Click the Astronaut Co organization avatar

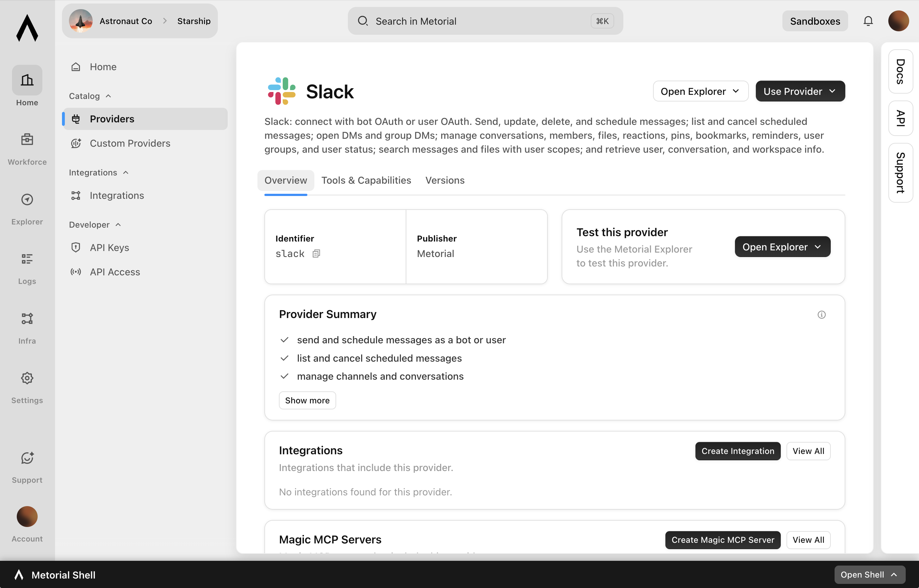(81, 21)
